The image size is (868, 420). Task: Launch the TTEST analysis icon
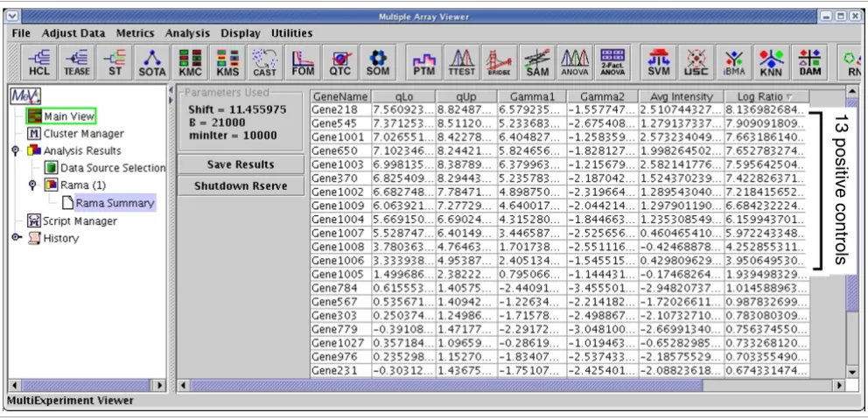[462, 62]
